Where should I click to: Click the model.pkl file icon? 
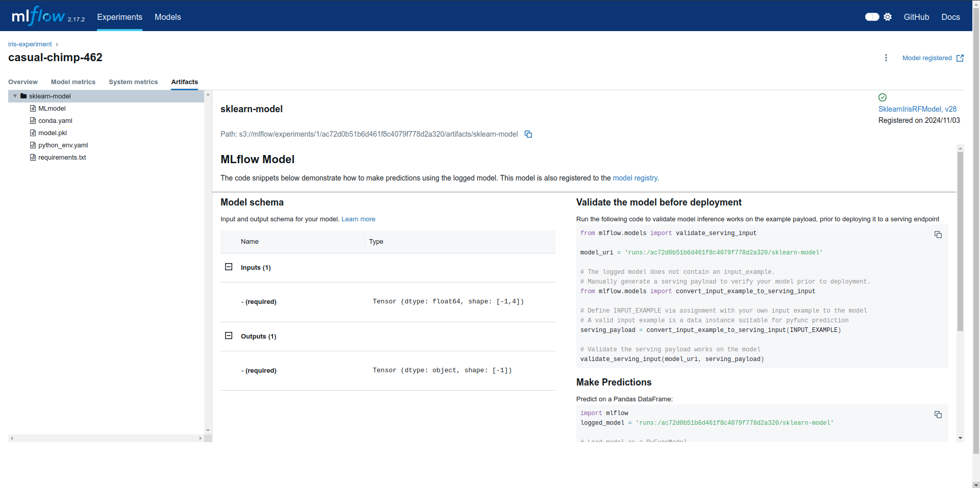pyautogui.click(x=33, y=133)
